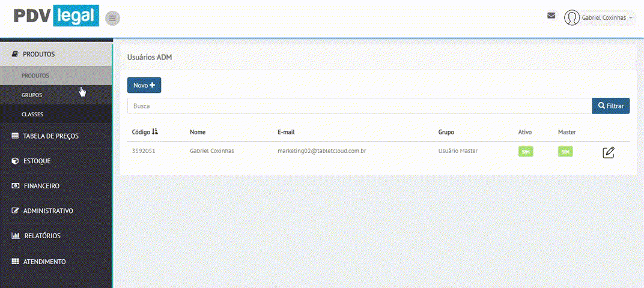Select the Grupos submenu item
Image resolution: width=644 pixels, height=288 pixels.
pyautogui.click(x=32, y=95)
